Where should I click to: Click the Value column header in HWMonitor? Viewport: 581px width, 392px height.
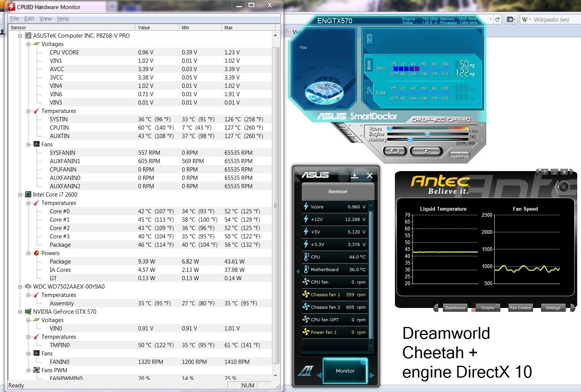coord(157,27)
